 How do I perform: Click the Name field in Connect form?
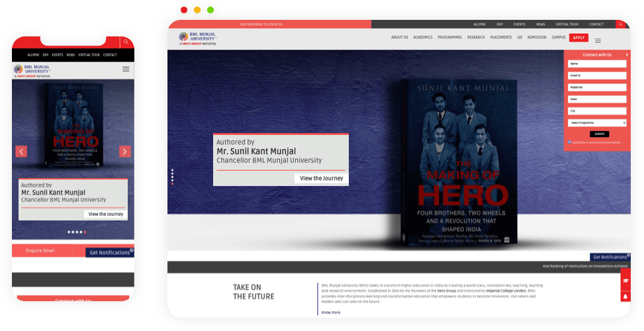click(597, 64)
